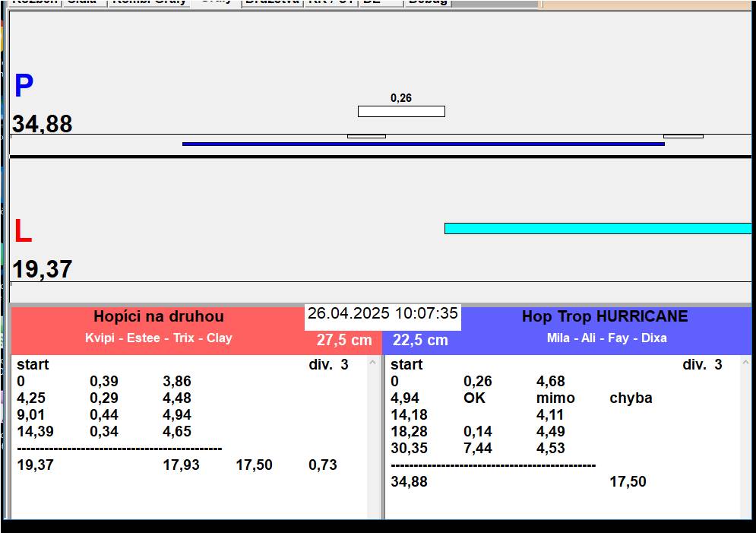Click the cyan bar in L lane

pos(597,228)
